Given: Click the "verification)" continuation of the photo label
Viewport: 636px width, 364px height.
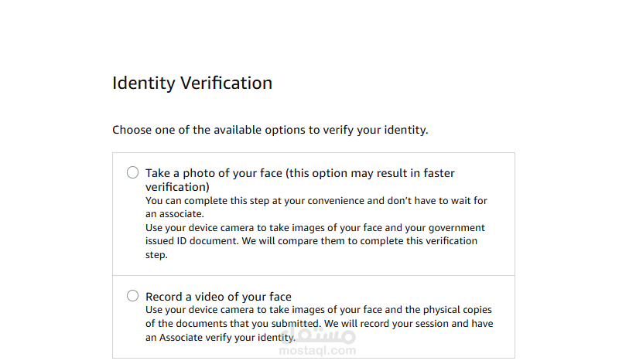Looking at the screenshot, I should 178,187.
